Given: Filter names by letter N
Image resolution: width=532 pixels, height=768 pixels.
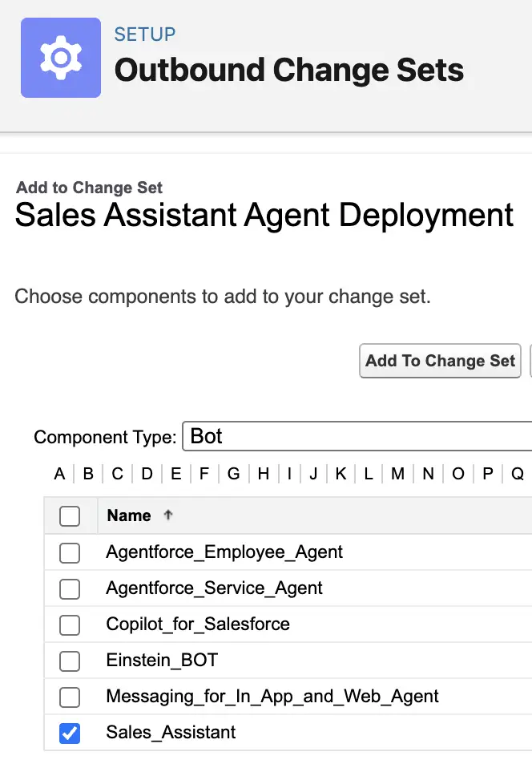Looking at the screenshot, I should pos(428,474).
